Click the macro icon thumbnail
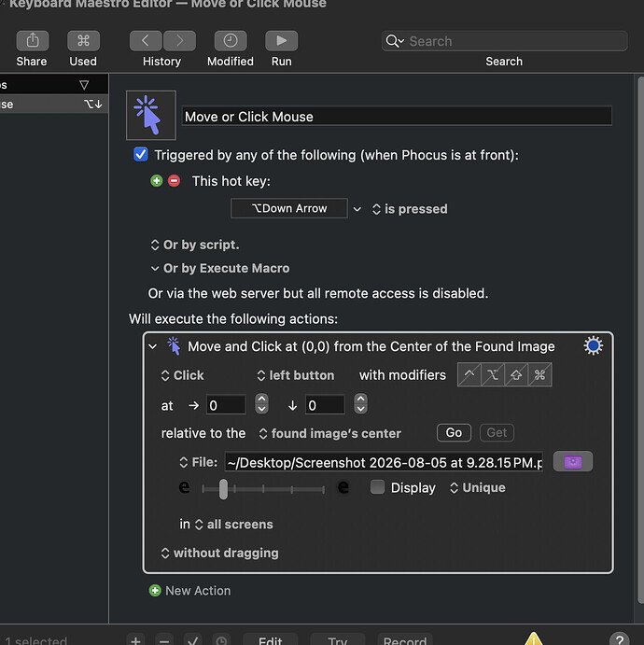This screenshot has width=644, height=645. pyautogui.click(x=151, y=115)
